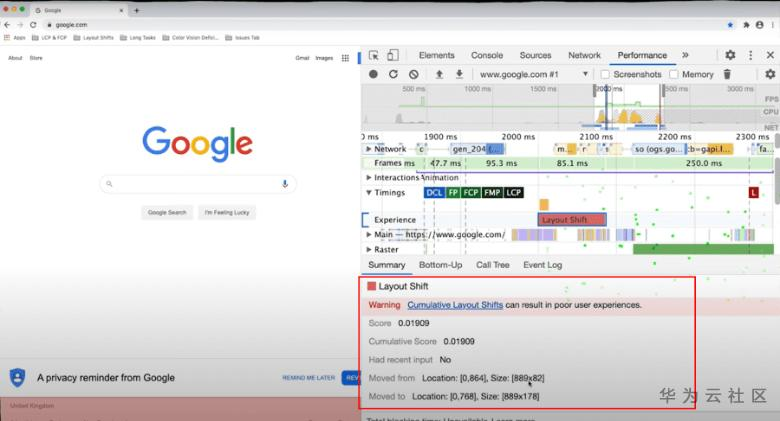Click the FMP timing marker
This screenshot has width=780, height=421.
492,193
